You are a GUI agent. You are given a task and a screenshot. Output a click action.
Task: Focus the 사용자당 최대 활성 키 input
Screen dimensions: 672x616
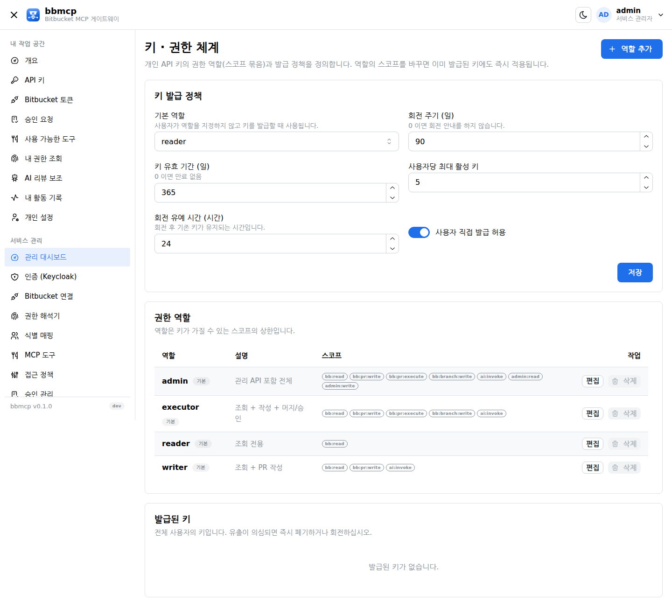coord(524,182)
